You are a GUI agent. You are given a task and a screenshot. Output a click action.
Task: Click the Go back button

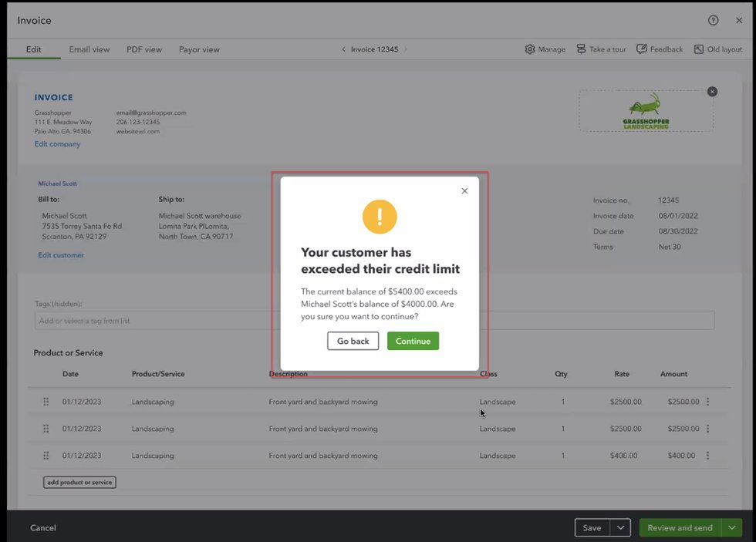[353, 341]
